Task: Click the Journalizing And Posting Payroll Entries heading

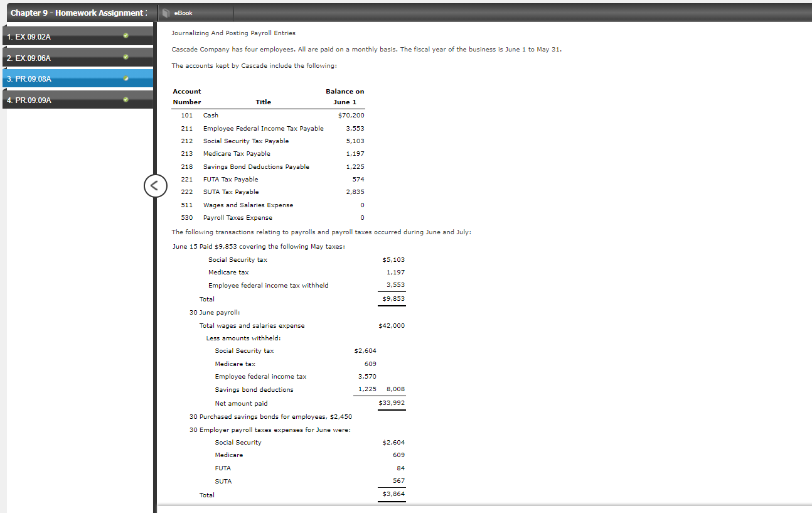Action: click(x=233, y=33)
